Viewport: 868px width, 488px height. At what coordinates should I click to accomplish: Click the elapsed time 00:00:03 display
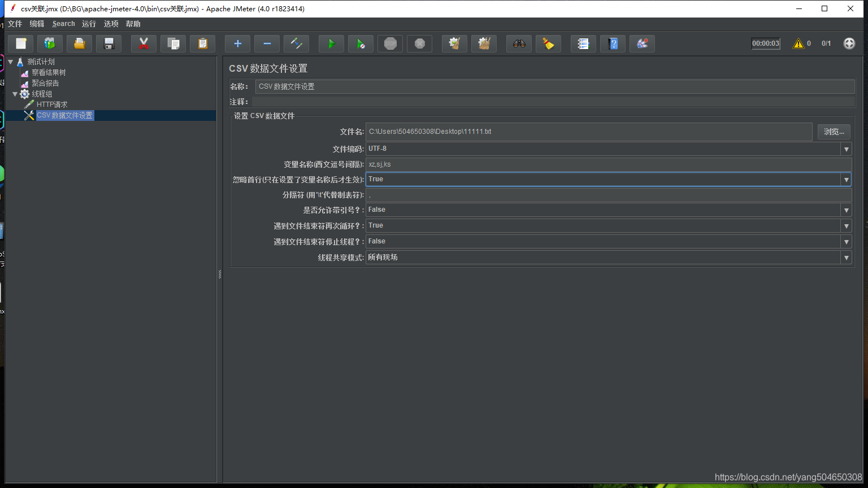(x=766, y=43)
